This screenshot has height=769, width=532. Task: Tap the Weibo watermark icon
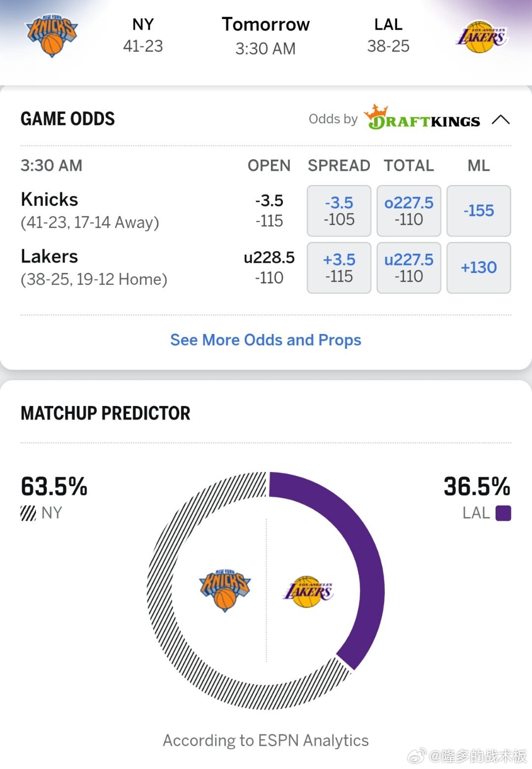click(x=417, y=755)
